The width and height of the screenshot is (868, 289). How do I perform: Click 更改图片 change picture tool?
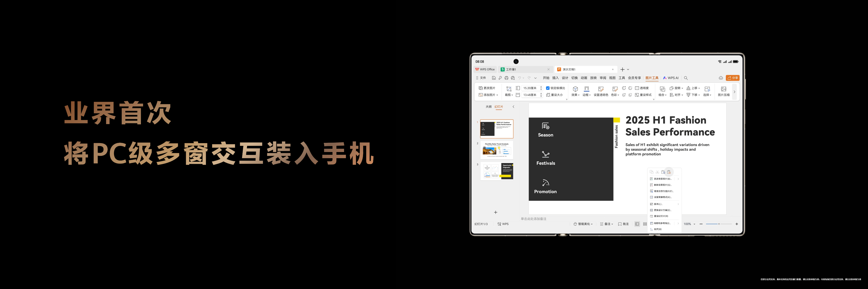point(487,88)
